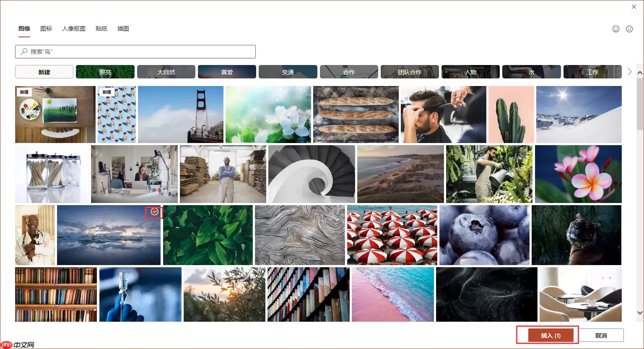The width and height of the screenshot is (644, 349).
Task: Open the 插图 tab
Action: point(123,29)
